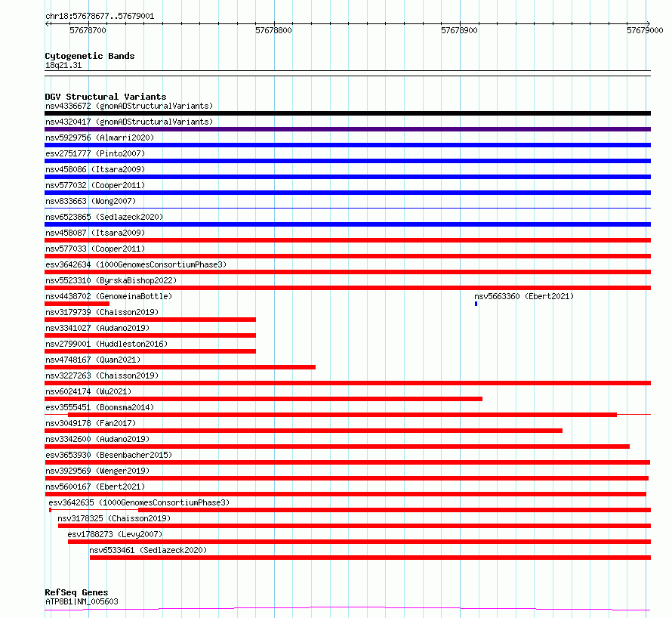Viewport: 672px width, 618px height.
Task: Open nsv3049178 (Fan2017) label
Action: point(91,423)
